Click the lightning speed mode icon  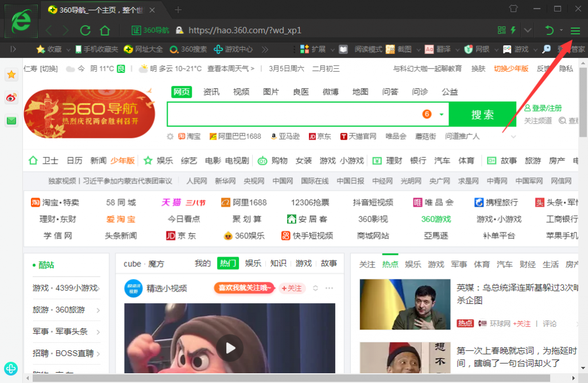click(x=513, y=30)
